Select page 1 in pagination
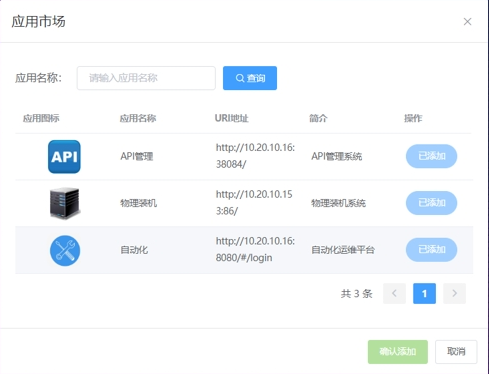This screenshot has width=489, height=374. [424, 293]
